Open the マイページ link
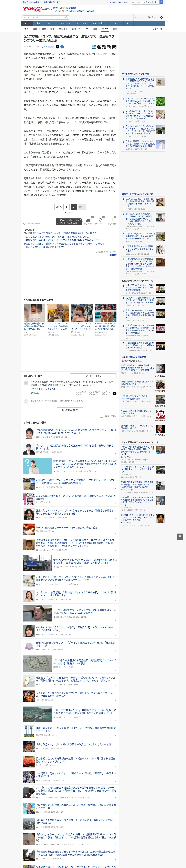The height and width of the screenshot is (868, 186). 139,18
